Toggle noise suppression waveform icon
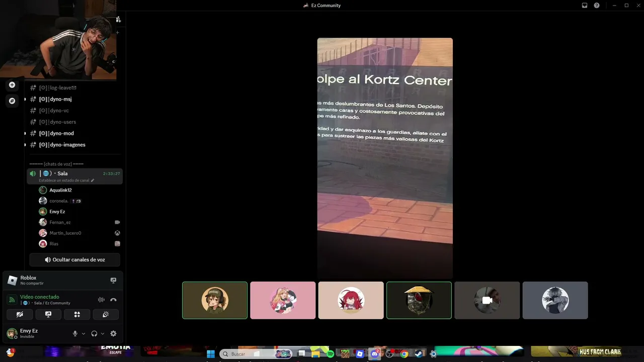 101,300
